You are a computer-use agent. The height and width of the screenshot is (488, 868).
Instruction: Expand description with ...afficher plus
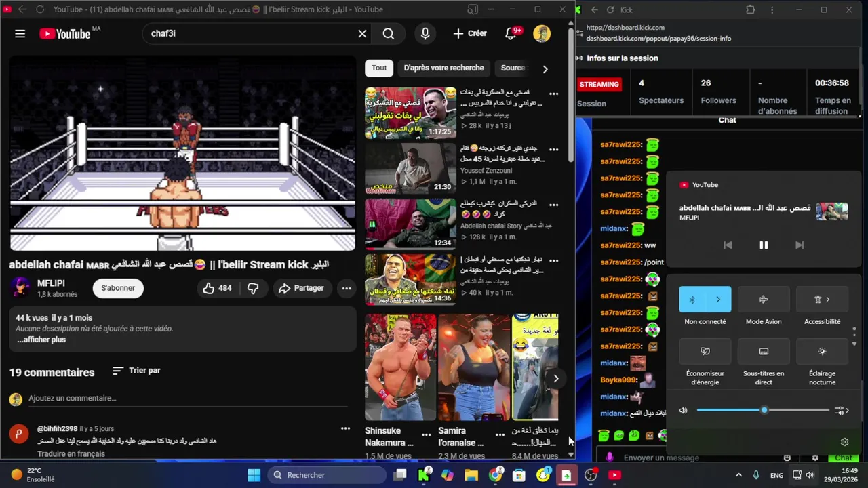(x=41, y=340)
